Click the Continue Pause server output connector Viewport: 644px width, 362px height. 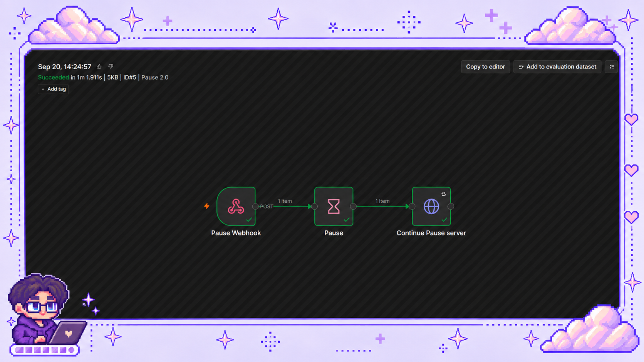click(x=451, y=207)
